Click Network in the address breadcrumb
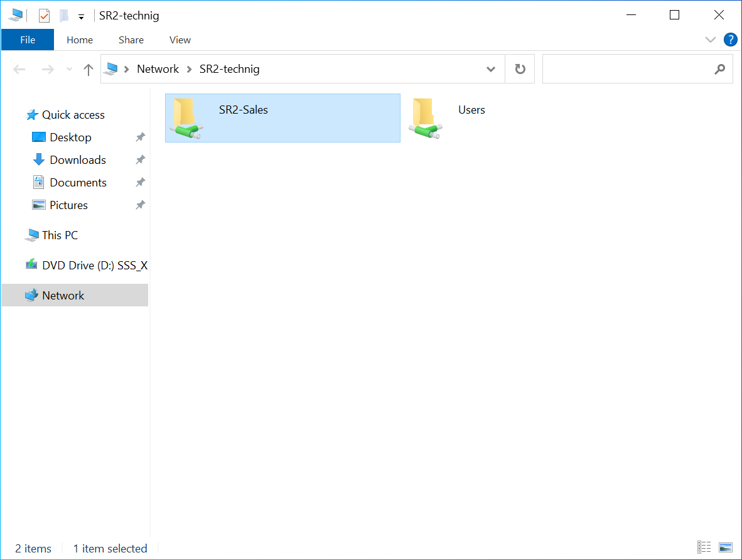The height and width of the screenshot is (560, 742). tap(158, 69)
